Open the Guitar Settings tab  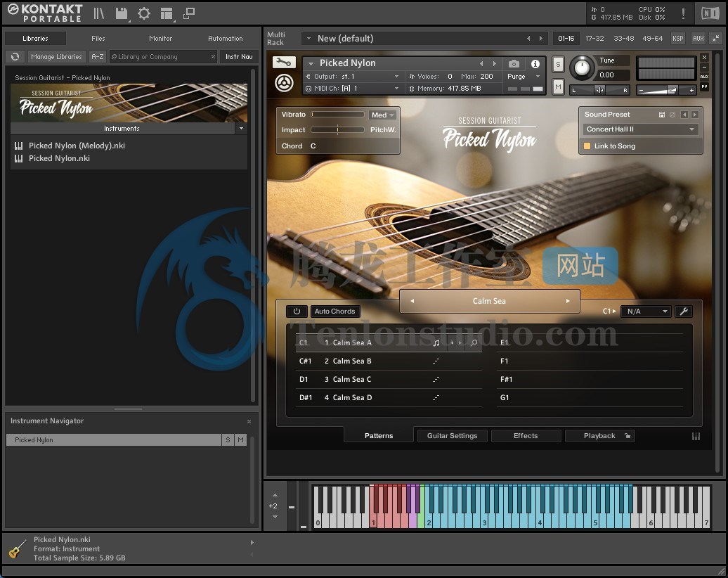pos(453,436)
